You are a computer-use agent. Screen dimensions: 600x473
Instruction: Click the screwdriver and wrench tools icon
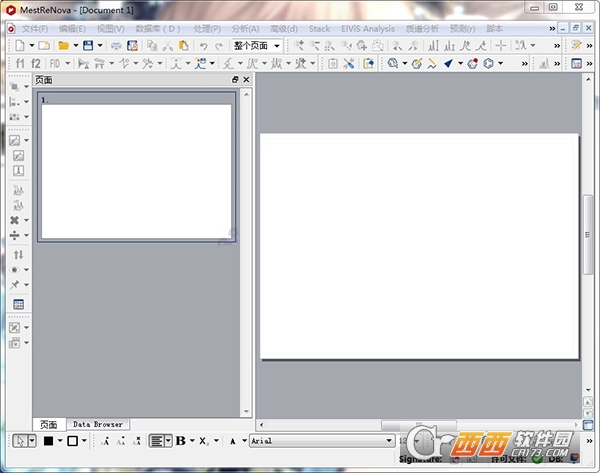[348, 64]
